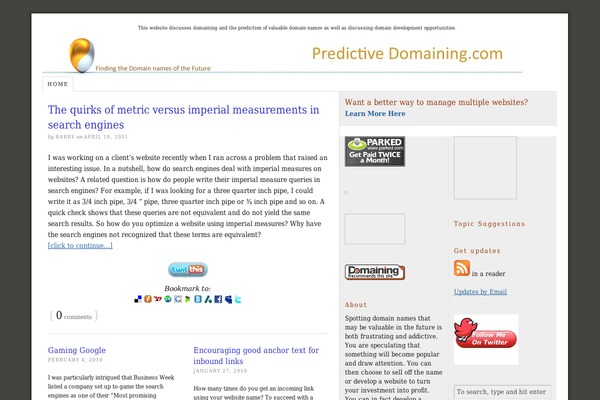The image size is (600, 400).
Task: Bookmark the post to Google
Action: 178,299
